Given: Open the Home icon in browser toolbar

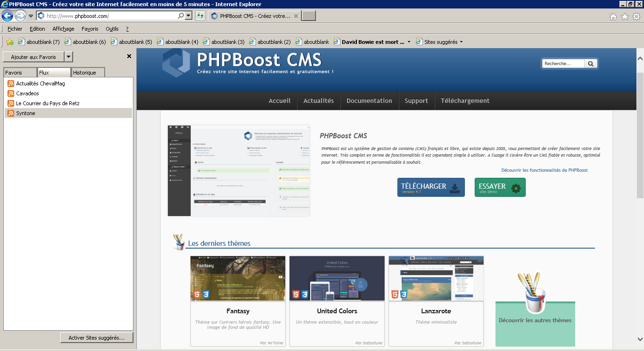Looking at the screenshot, I should pos(613,17).
